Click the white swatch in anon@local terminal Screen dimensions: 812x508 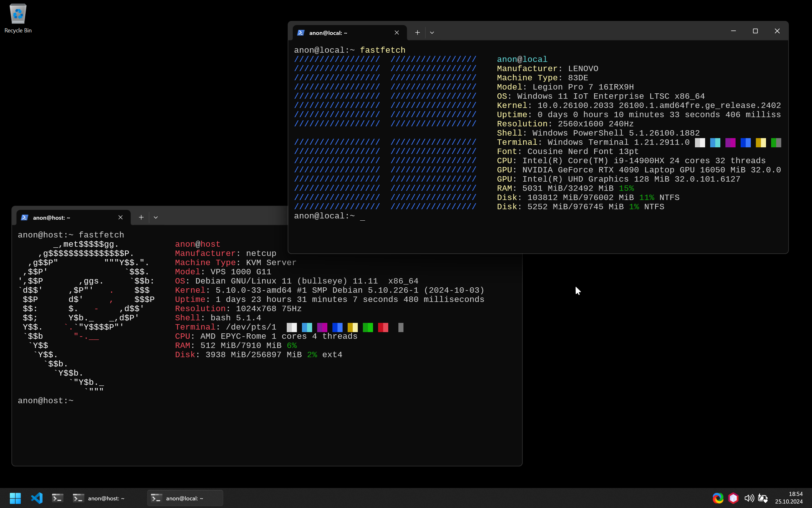tap(700, 143)
